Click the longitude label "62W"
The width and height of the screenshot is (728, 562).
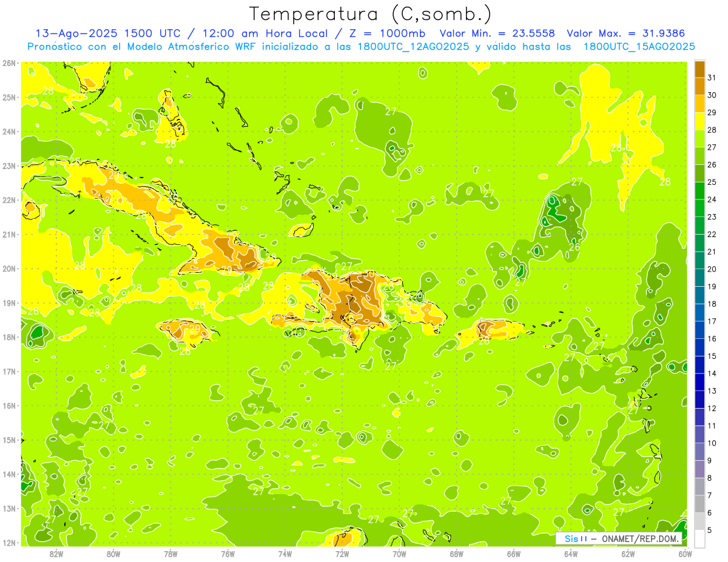(628, 553)
